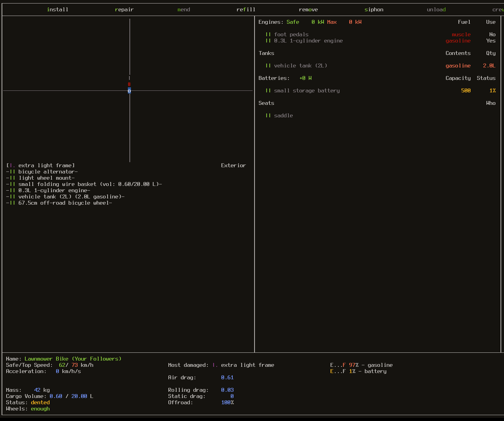The height and width of the screenshot is (421, 504).
Task: Select the light wheel mount part
Action: [x=41, y=178]
